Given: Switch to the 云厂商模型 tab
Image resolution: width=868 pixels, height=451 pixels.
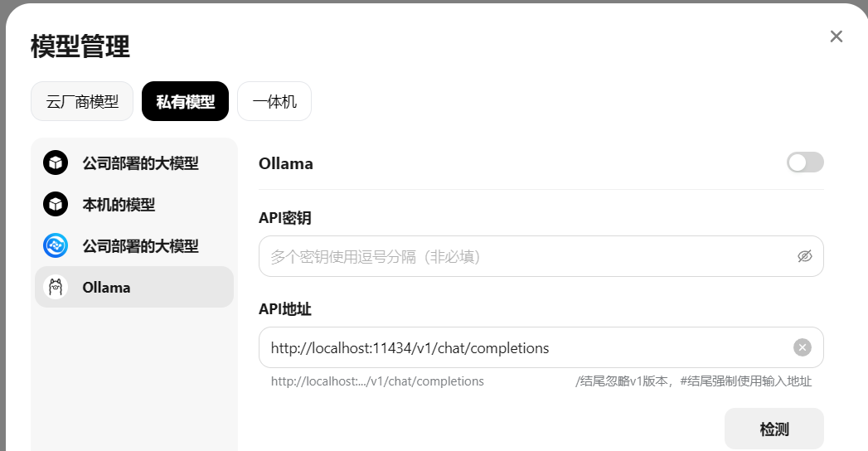Looking at the screenshot, I should [82, 101].
